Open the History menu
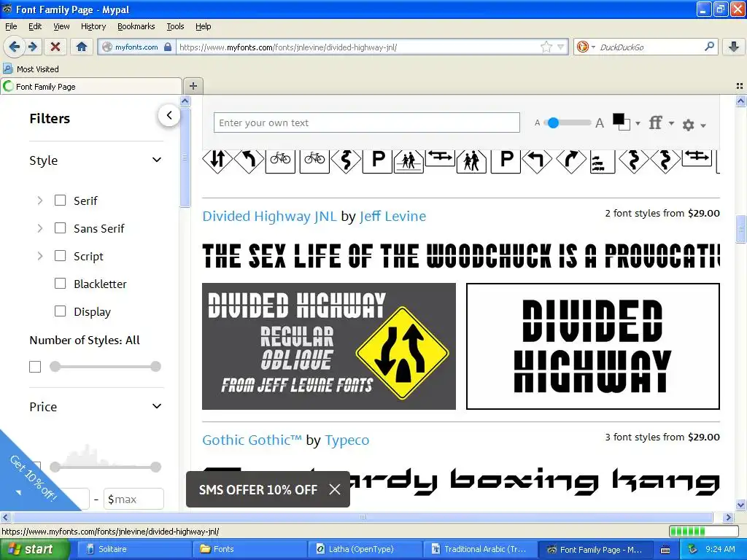Screen dimensions: 747x560 click(x=93, y=26)
